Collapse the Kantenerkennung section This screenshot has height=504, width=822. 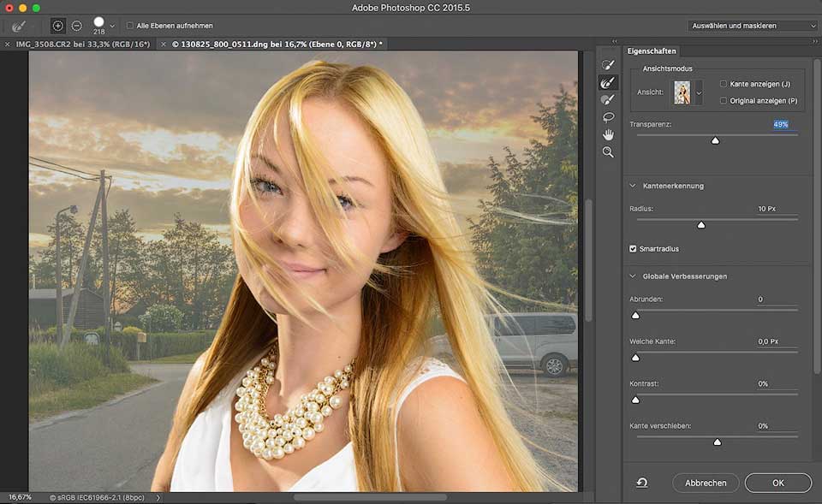point(632,186)
